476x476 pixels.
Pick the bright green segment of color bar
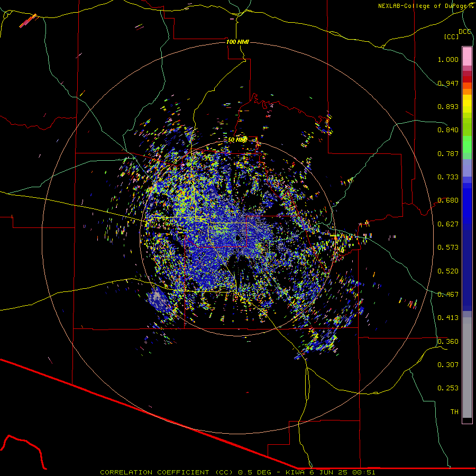tap(467, 144)
